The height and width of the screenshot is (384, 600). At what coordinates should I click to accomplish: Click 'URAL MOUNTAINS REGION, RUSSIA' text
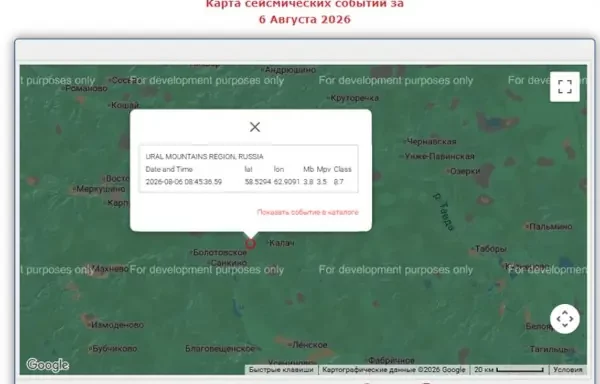[x=204, y=156]
